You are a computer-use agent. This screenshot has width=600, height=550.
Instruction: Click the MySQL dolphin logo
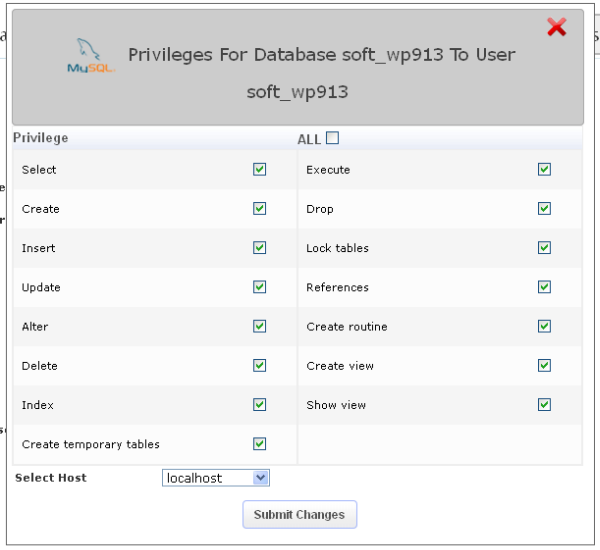point(91,55)
